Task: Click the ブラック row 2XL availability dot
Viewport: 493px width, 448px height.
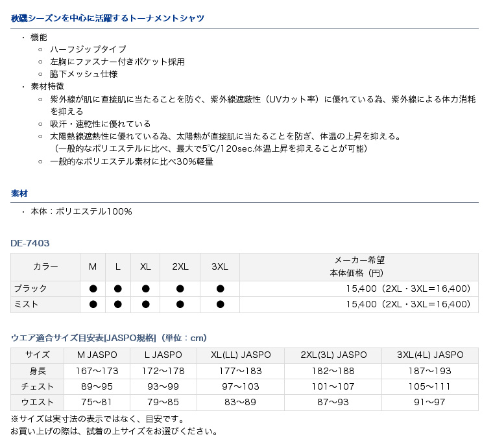Action: pyautogui.click(x=180, y=289)
